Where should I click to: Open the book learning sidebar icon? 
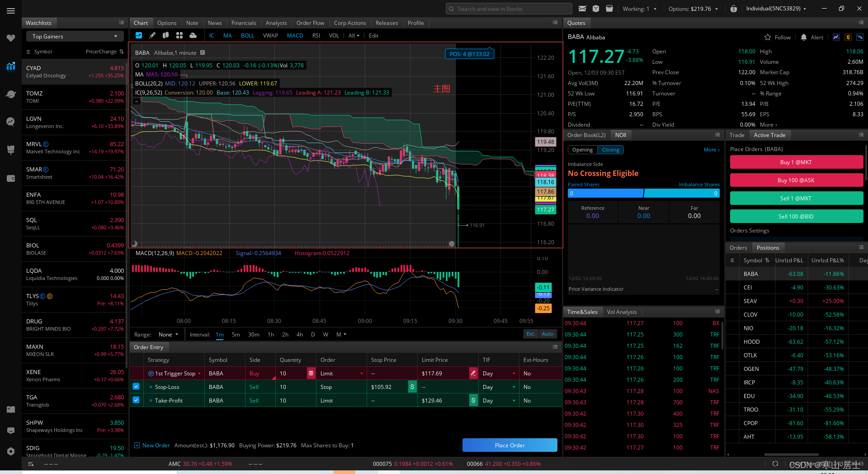point(11,409)
